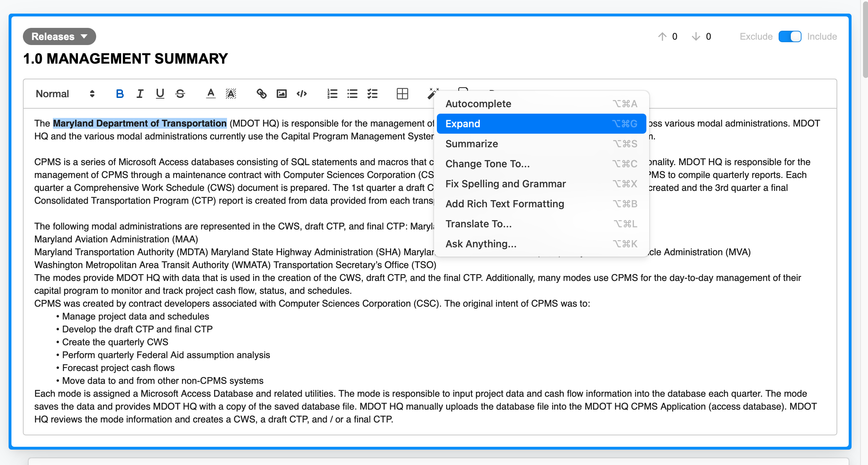Open the Normal paragraph style dropdown
This screenshot has height=465, width=868.
[x=65, y=94]
